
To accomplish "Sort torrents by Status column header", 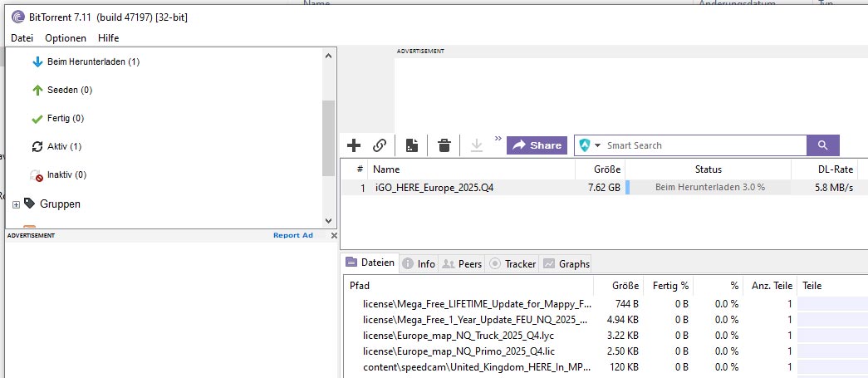I will click(x=708, y=169).
